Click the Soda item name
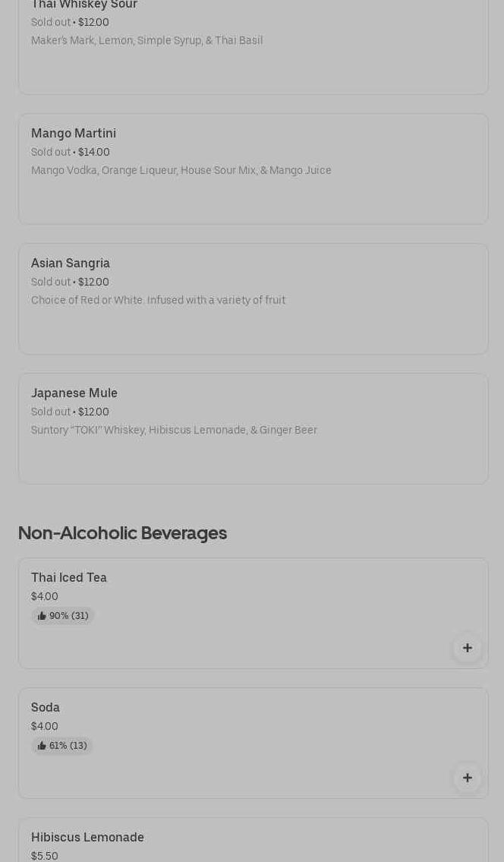The image size is (504, 862). 46,708
